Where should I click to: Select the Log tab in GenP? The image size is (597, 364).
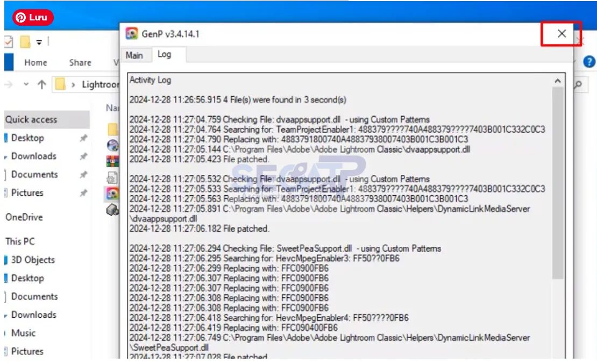pyautogui.click(x=164, y=55)
